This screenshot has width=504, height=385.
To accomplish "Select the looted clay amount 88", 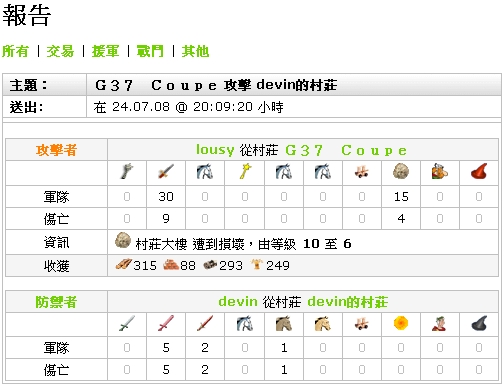I will (188, 266).
